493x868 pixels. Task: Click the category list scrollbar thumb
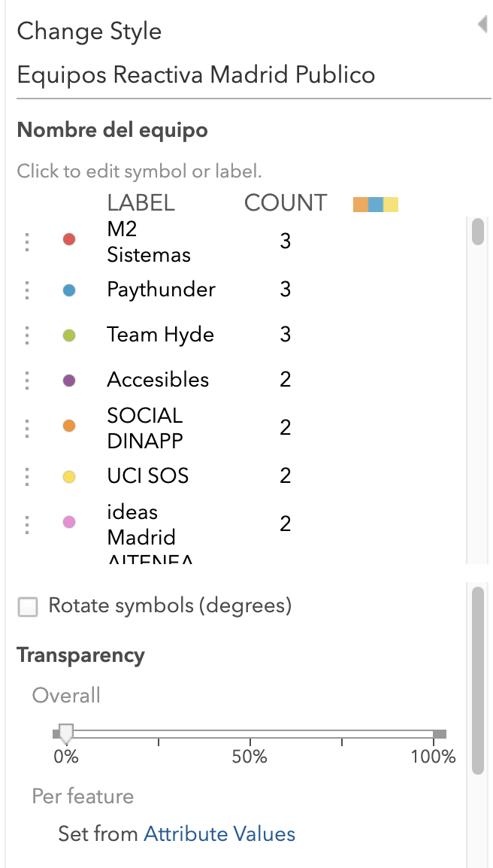(478, 232)
